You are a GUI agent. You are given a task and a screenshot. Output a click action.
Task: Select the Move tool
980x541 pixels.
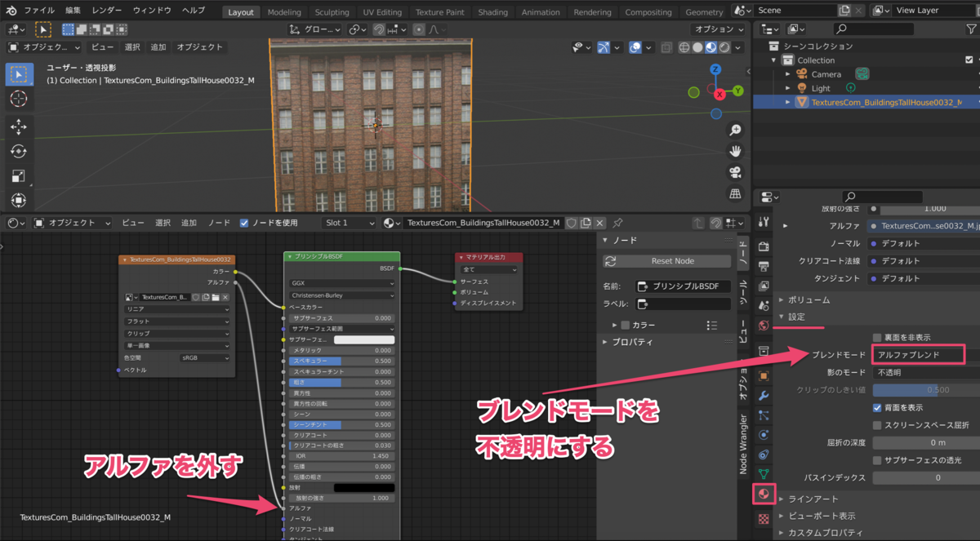18,126
